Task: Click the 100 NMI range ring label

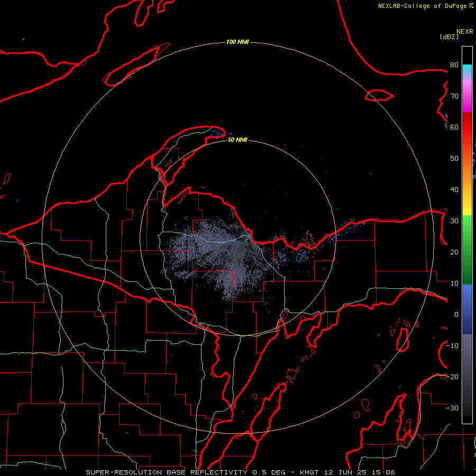Action: pos(237,42)
